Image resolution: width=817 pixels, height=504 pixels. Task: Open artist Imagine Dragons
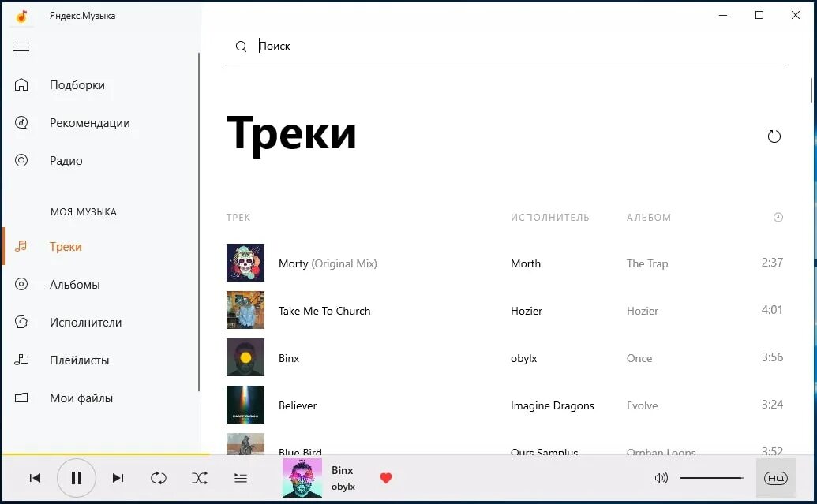tap(553, 406)
